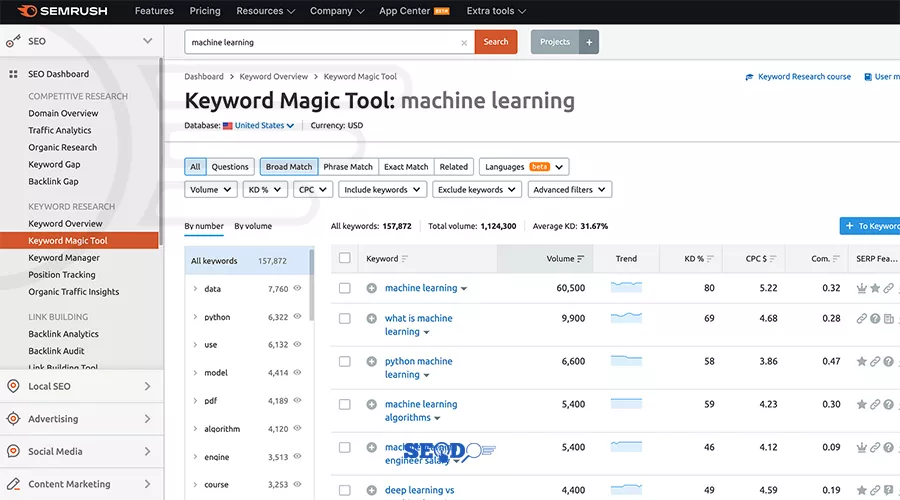Open the CPC filter dropdown

tap(313, 189)
